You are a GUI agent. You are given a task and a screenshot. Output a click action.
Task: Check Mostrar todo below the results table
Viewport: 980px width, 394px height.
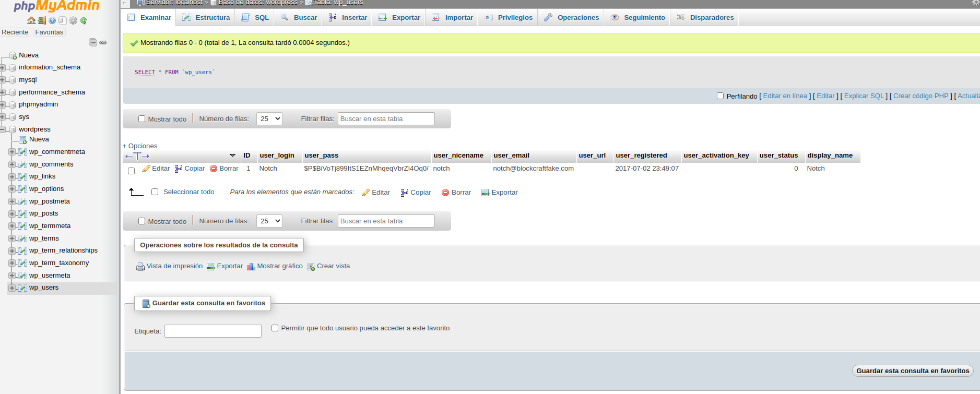click(141, 221)
